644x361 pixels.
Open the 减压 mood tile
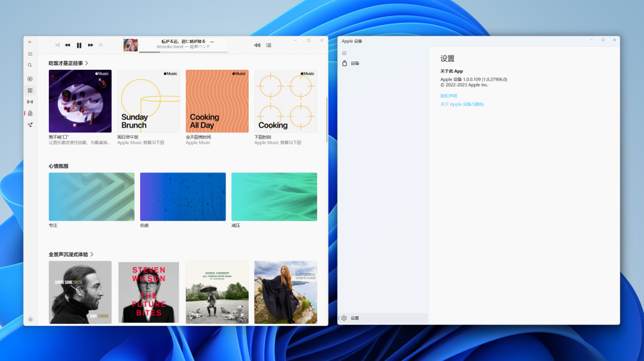coord(274,196)
